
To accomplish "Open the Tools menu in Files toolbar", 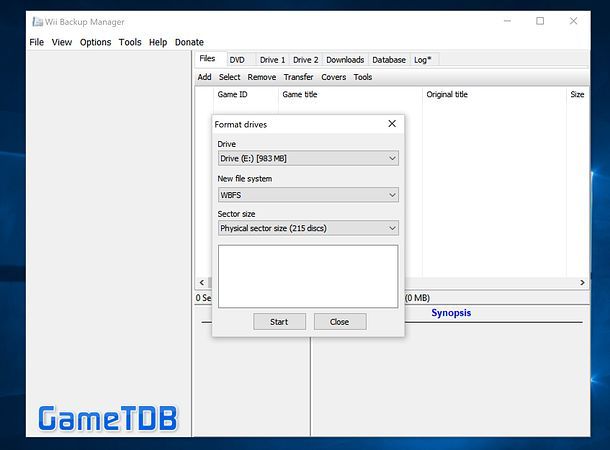I will [x=363, y=77].
